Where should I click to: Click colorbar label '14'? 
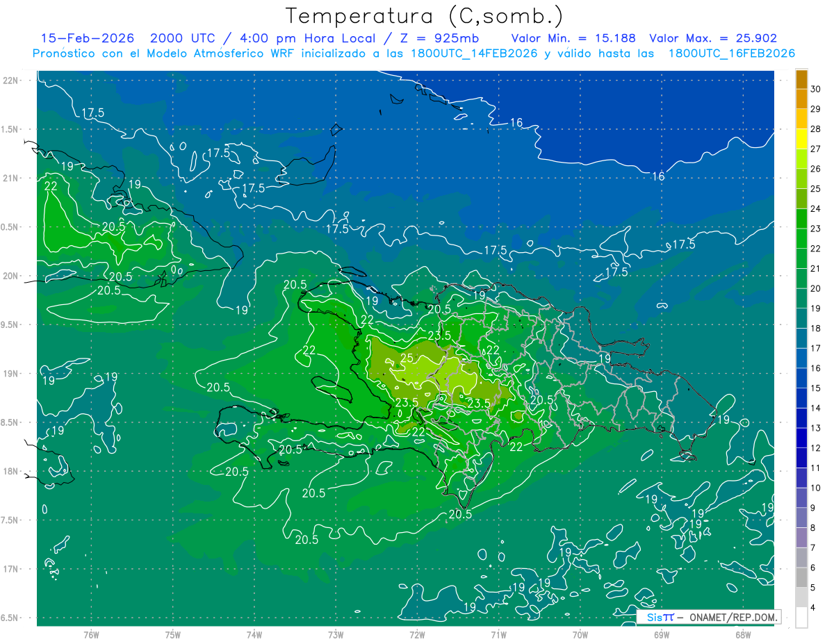[x=815, y=408]
